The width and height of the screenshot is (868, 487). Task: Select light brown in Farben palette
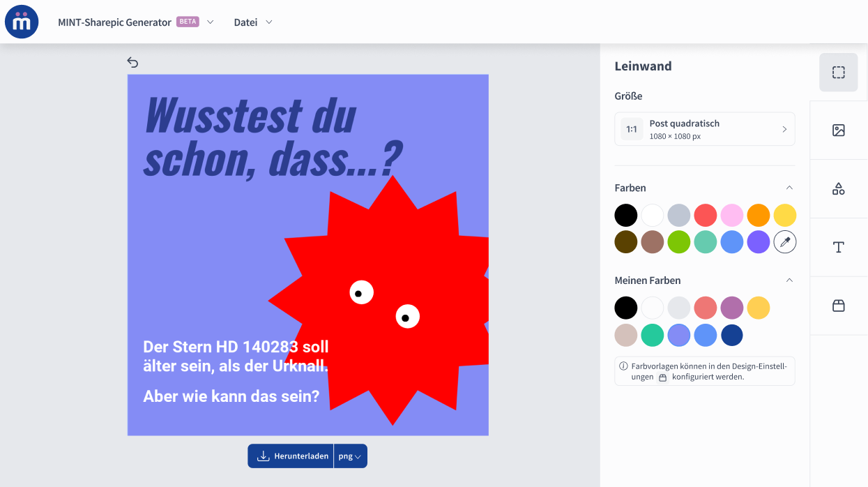click(x=653, y=242)
